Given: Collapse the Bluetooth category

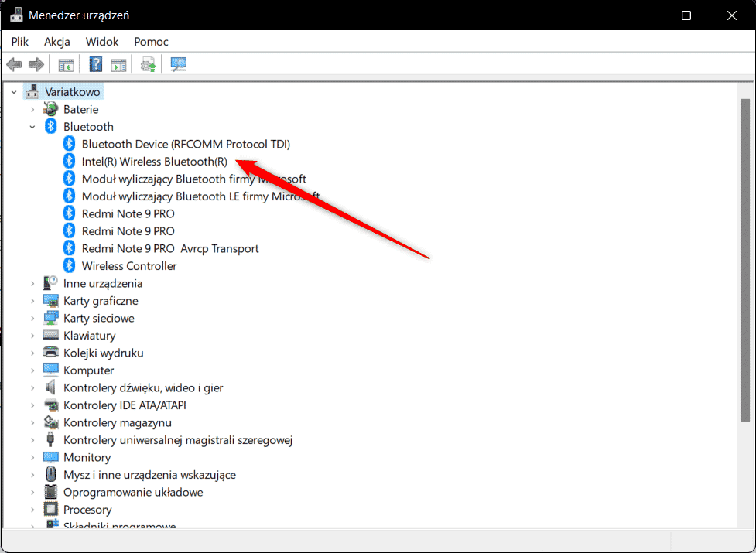Looking at the screenshot, I should pos(32,127).
